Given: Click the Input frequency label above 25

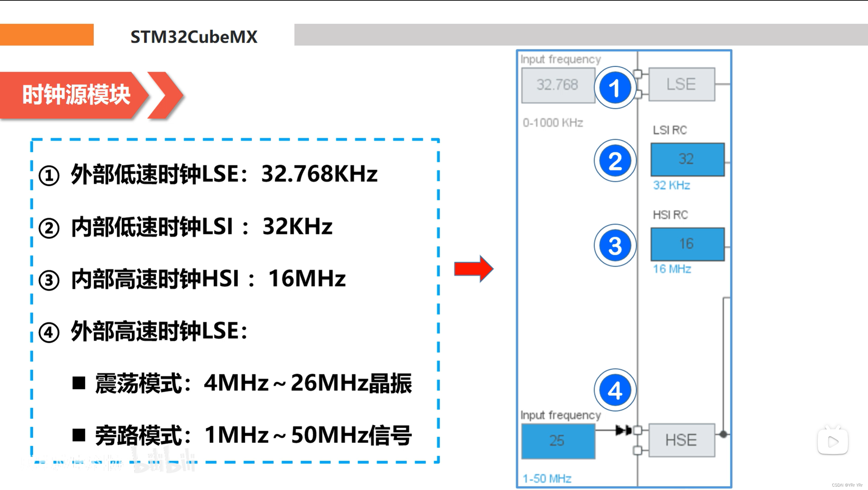Looking at the screenshot, I should click(561, 415).
